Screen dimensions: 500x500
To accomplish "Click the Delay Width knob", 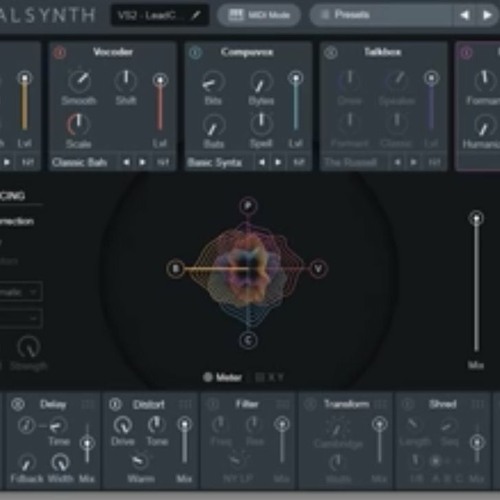I will pos(60,463).
